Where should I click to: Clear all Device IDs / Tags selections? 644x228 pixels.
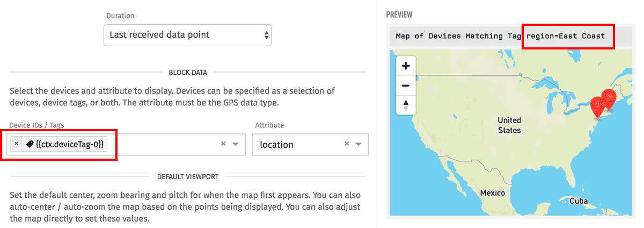coord(224,144)
